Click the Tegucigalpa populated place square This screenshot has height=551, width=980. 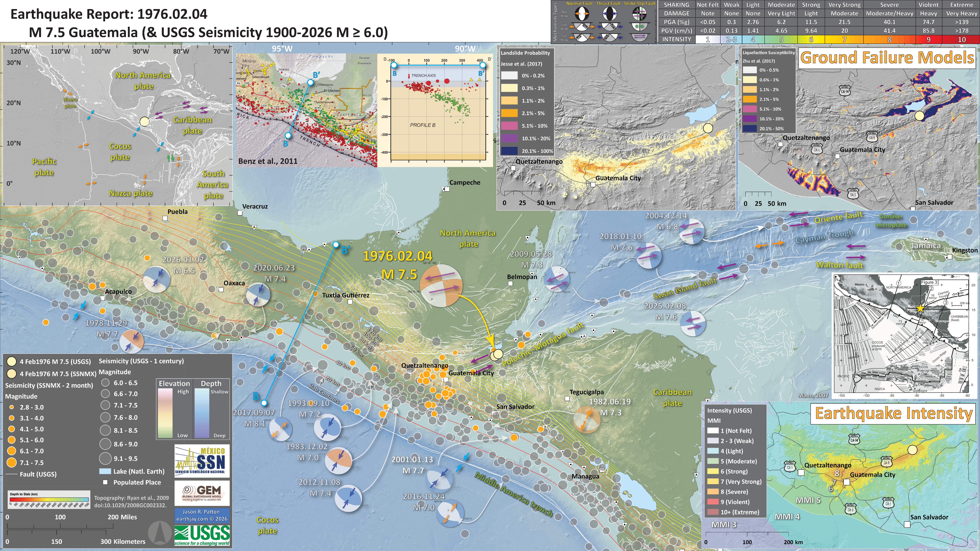pyautogui.click(x=567, y=399)
